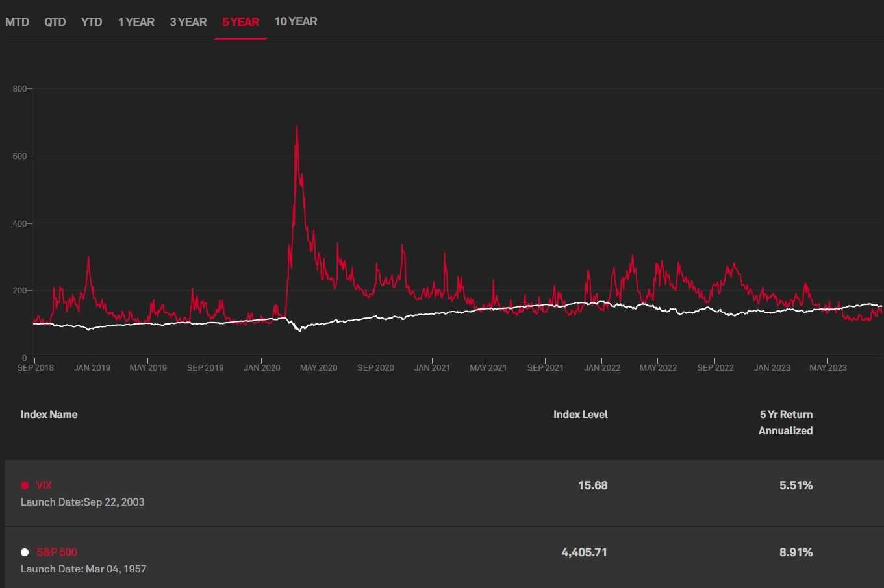Click the VIX launch date Sep 22, 2003
The height and width of the screenshot is (588, 884).
[82, 502]
